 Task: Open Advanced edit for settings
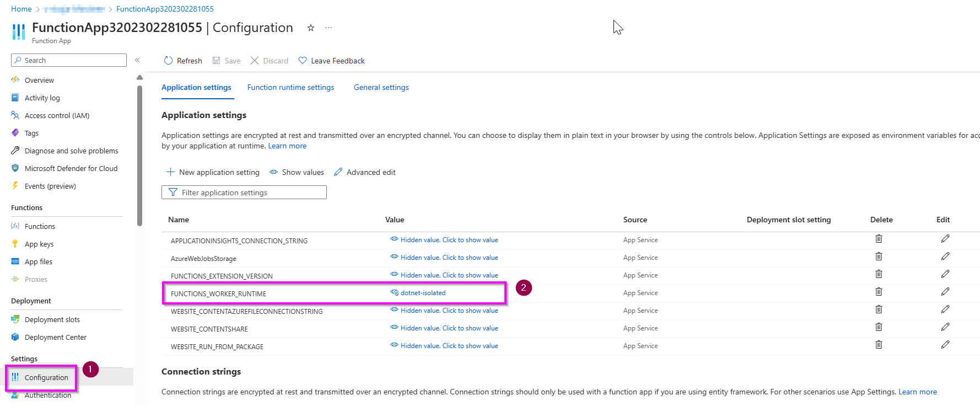[365, 172]
